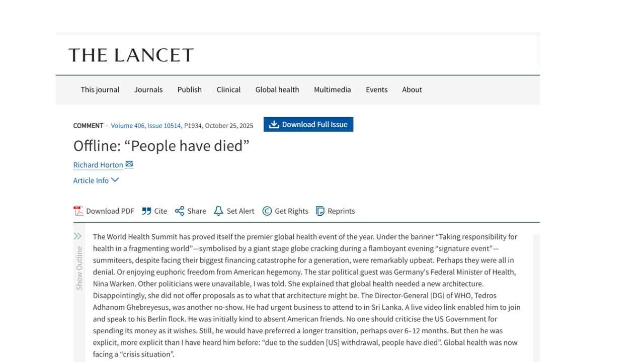Click The Lancet logo
The width and height of the screenshot is (644, 362).
click(131, 55)
